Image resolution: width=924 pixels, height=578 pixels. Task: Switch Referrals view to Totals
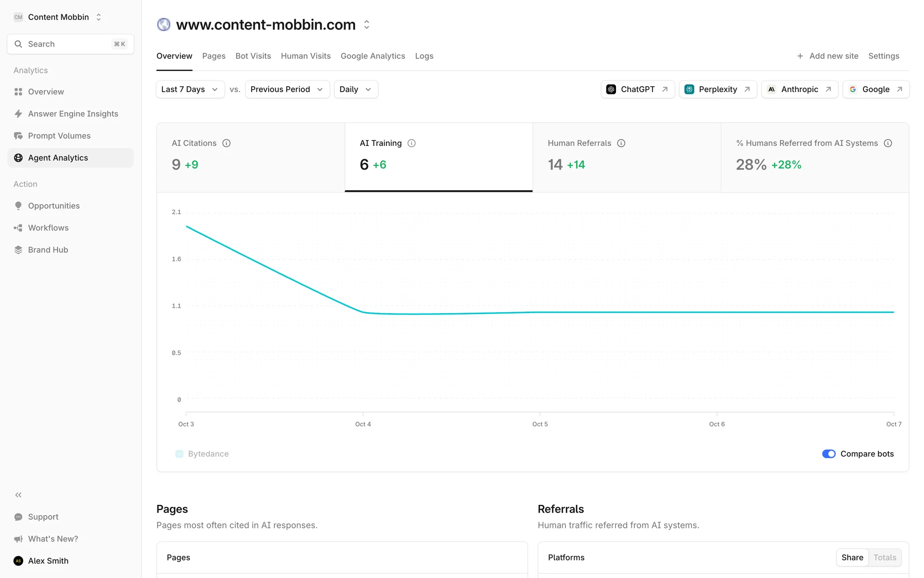(x=885, y=557)
